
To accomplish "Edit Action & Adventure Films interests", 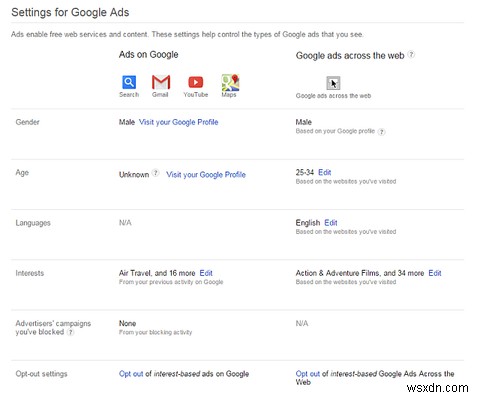I will click(x=435, y=273).
